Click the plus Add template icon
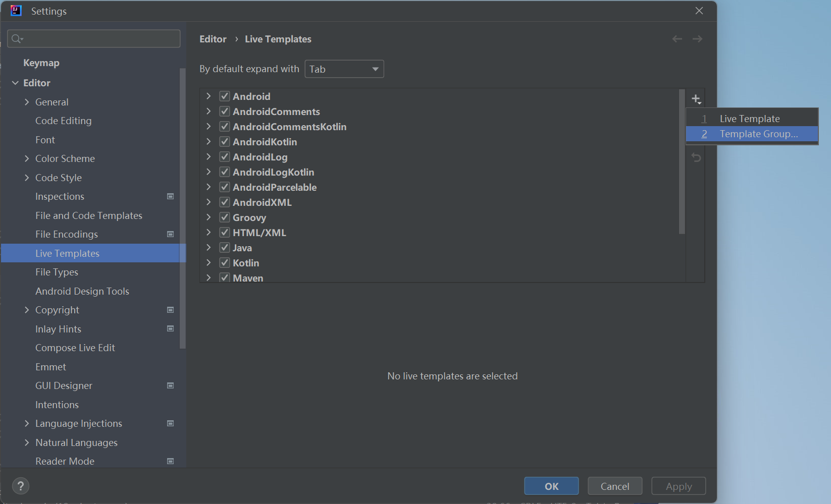The height and width of the screenshot is (504, 831). (x=696, y=99)
